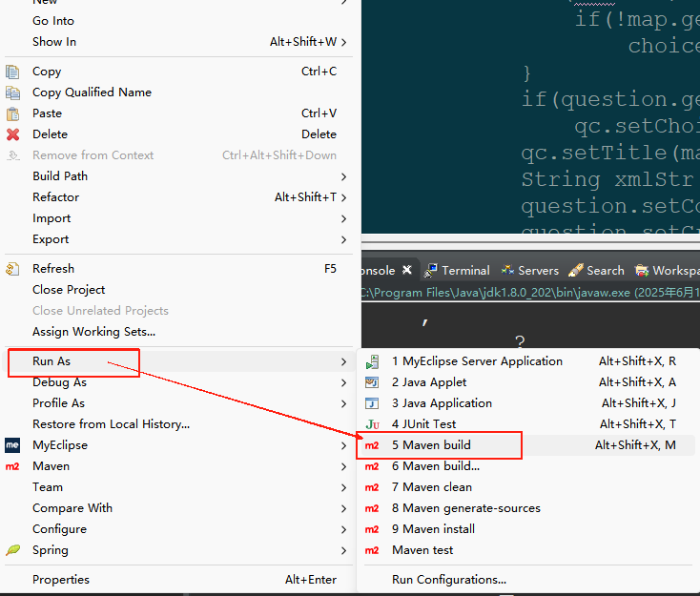Image resolution: width=700 pixels, height=596 pixels.
Task: Click the MyEclipse 'me' icon
Action: tap(12, 445)
